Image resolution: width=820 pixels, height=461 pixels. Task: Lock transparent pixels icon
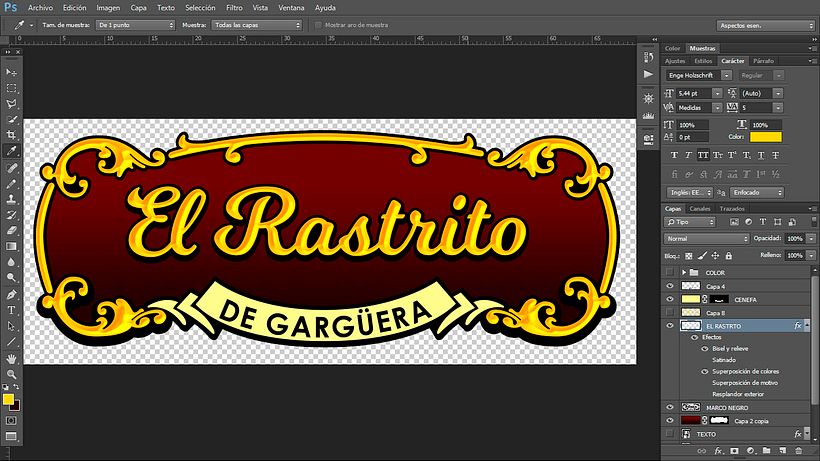689,256
